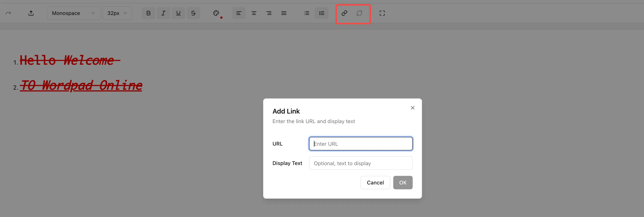Image resolution: width=644 pixels, height=217 pixels.
Task: Click Cancel in the Add Link dialog
Action: point(375,183)
